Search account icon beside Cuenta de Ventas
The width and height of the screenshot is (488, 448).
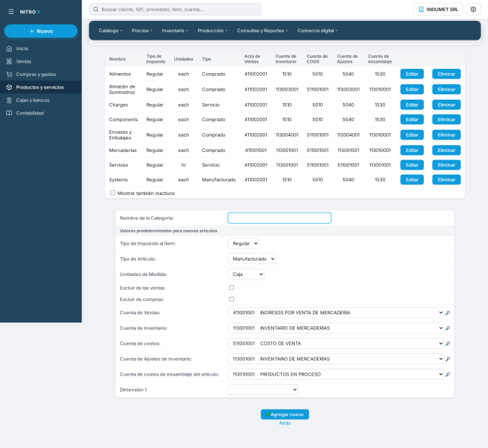[x=448, y=313]
